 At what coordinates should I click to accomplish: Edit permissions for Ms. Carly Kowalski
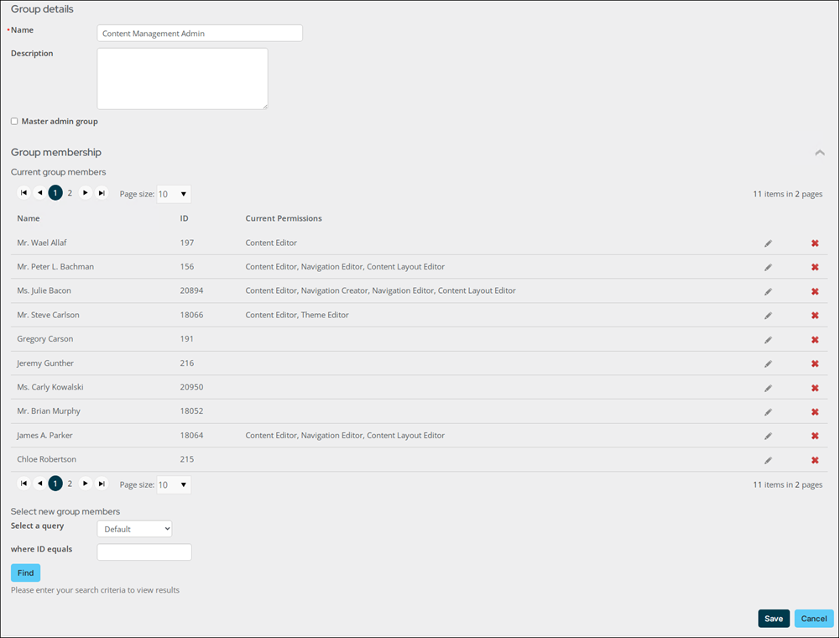point(768,388)
